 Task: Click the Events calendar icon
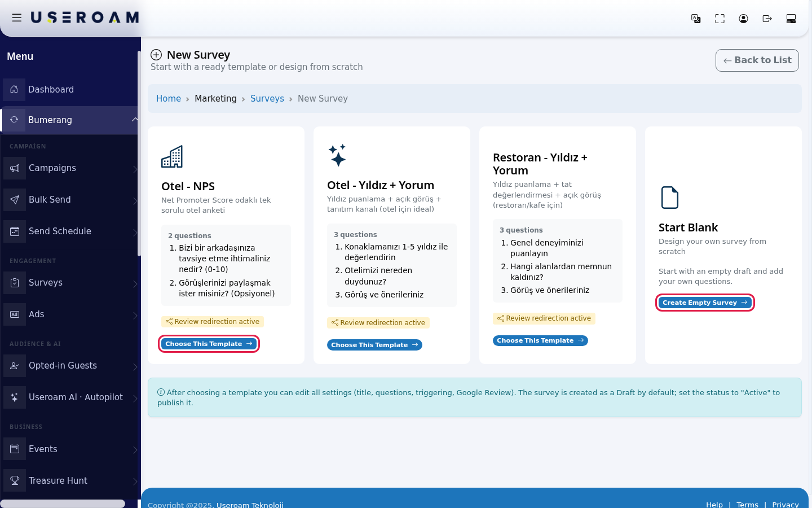(15, 449)
